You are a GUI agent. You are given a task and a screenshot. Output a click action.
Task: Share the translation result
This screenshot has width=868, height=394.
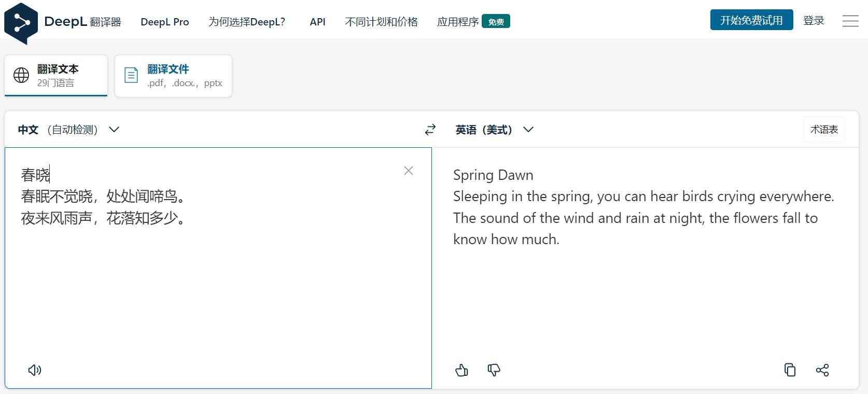tap(822, 370)
